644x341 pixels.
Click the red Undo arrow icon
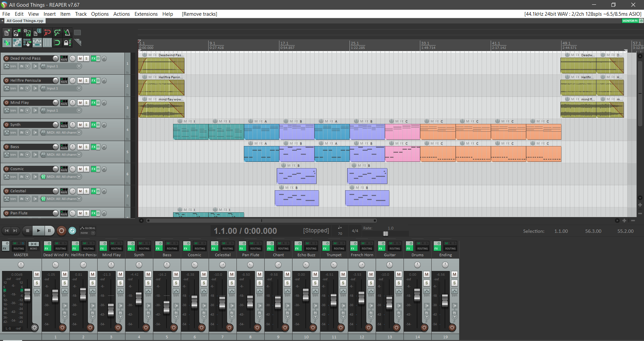[x=47, y=32]
